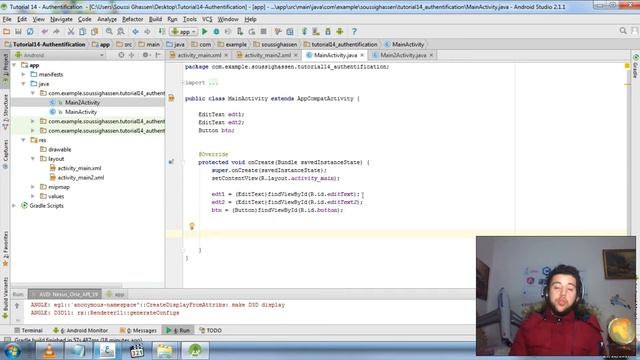Open the app run configuration dropdown
Screen dimensions: 640x360
tap(184, 31)
